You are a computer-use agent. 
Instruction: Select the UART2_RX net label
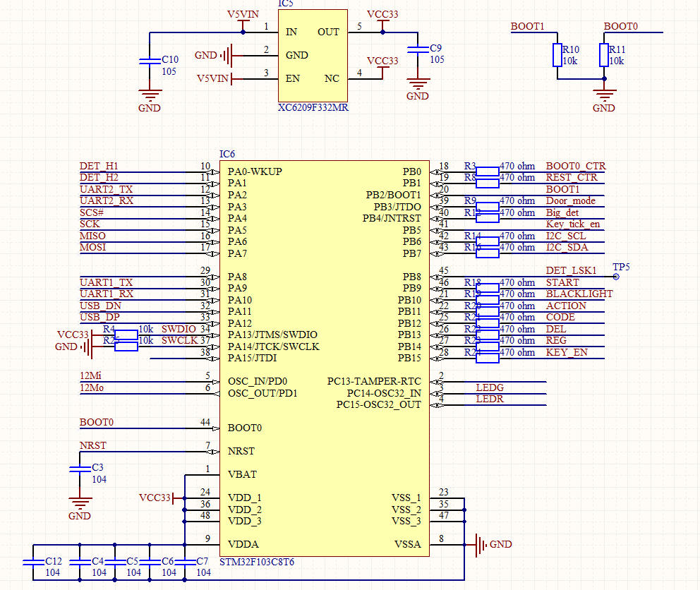coord(107,200)
